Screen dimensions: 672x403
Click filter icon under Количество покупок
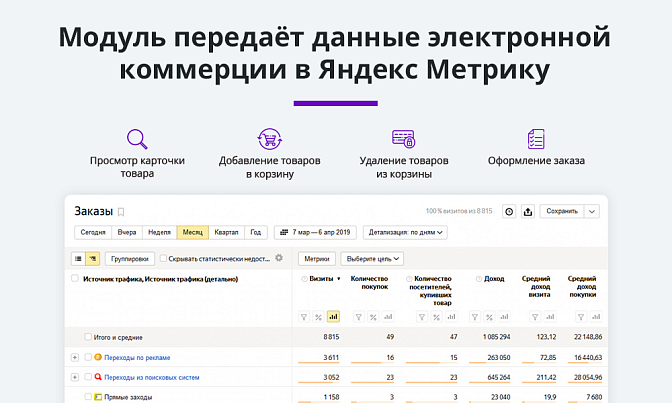359,317
